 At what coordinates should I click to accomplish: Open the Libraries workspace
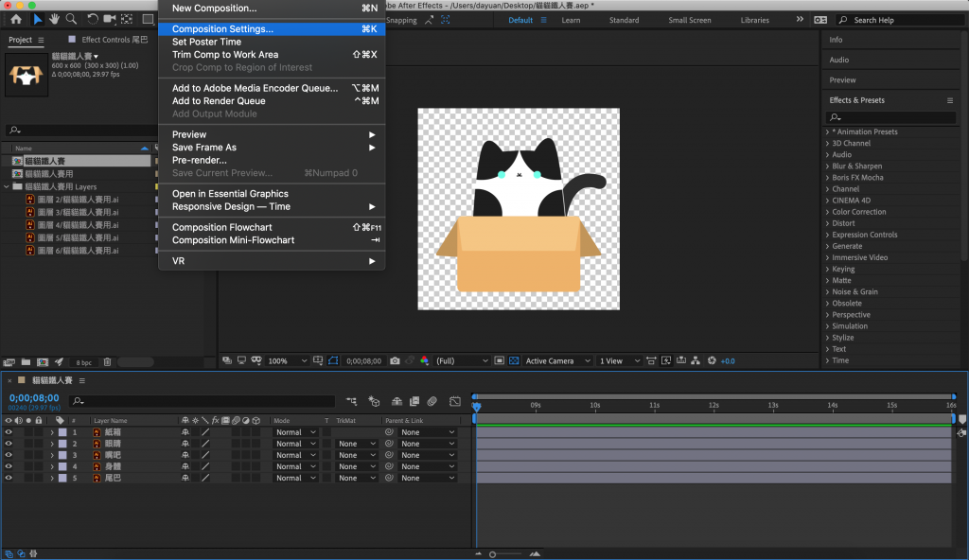[754, 20]
